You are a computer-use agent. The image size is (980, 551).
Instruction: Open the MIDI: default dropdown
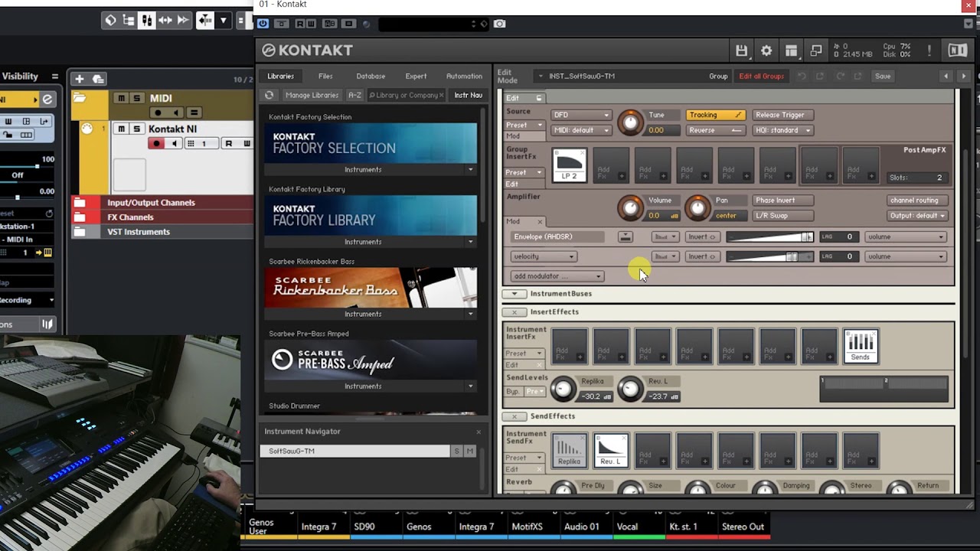click(580, 130)
